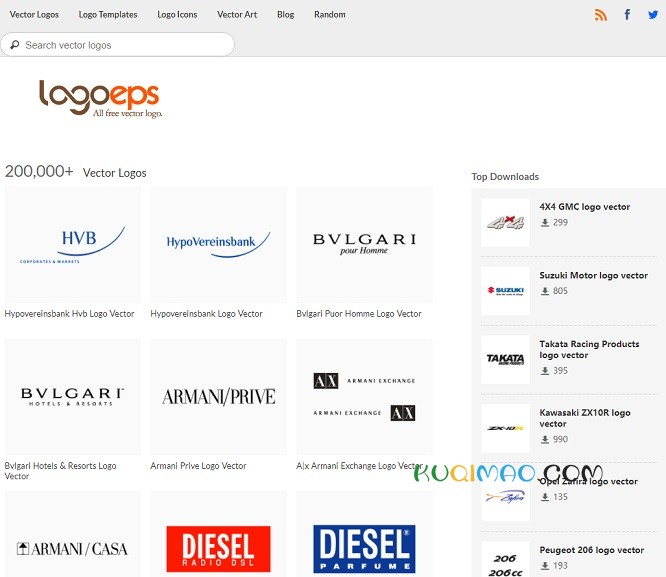Open 4X4 GMC logo vector link
Image resolution: width=666 pixels, height=577 pixels.
(x=584, y=206)
